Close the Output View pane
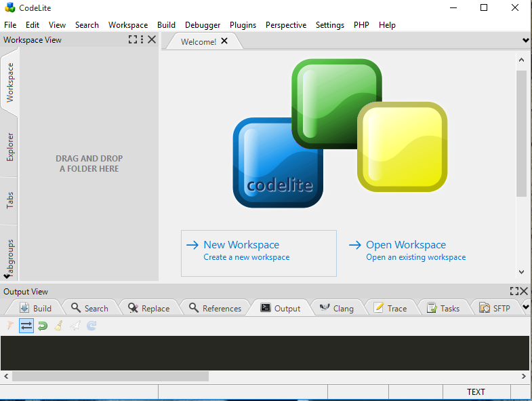This screenshot has height=401, width=532. coord(524,291)
